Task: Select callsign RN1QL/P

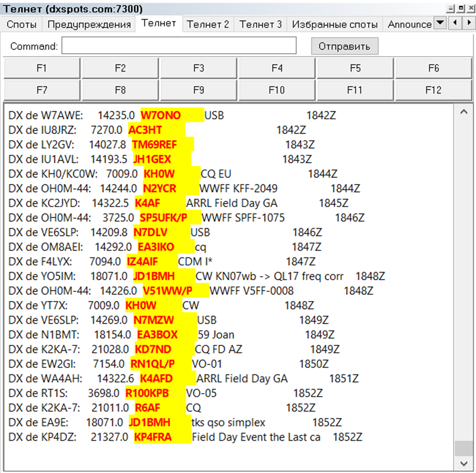Action: click(x=152, y=364)
